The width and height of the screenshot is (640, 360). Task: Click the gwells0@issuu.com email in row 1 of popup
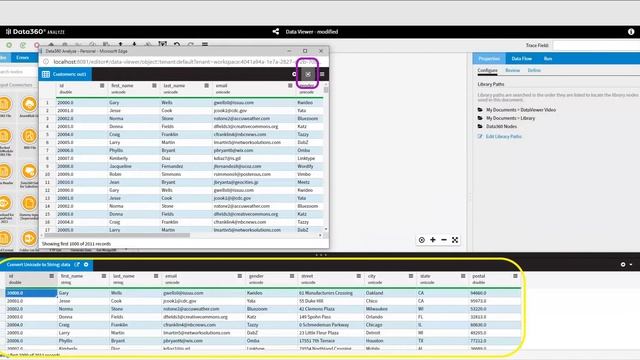point(233,102)
